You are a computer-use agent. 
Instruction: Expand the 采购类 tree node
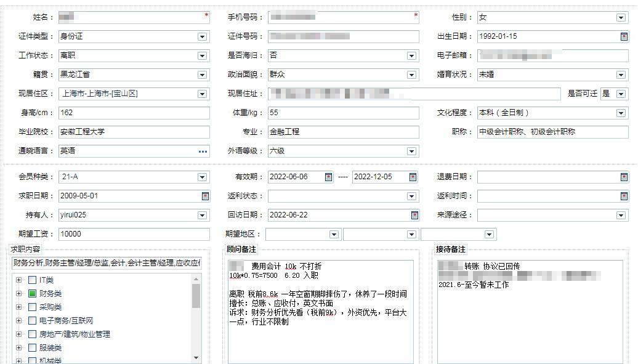point(18,307)
